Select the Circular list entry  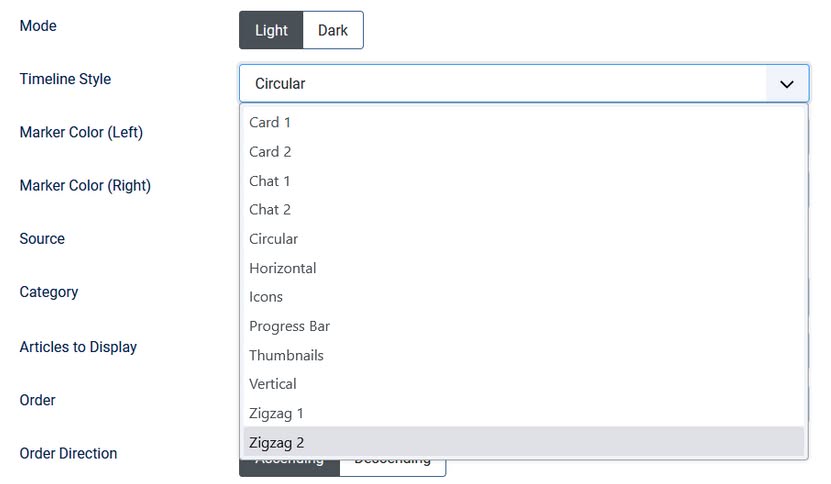click(274, 239)
